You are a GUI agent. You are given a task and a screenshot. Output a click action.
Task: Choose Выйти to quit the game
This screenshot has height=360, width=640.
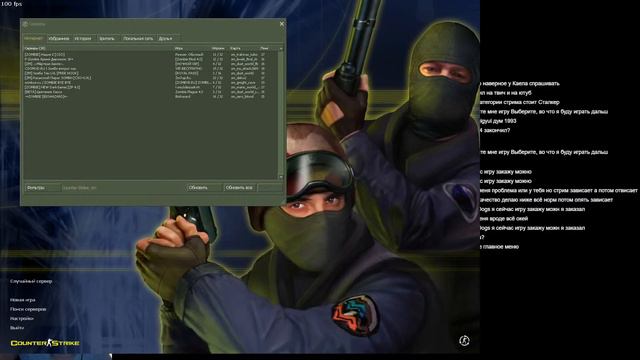17,328
